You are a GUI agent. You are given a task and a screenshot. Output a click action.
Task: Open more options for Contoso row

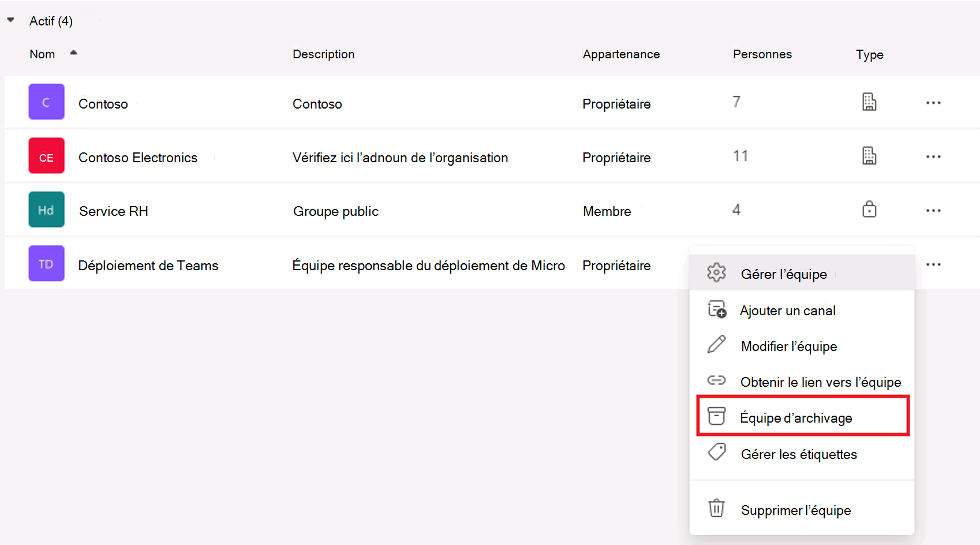(x=933, y=103)
